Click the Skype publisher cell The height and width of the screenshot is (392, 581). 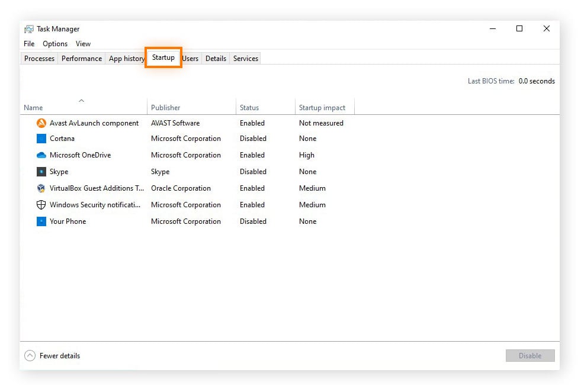[x=160, y=172]
